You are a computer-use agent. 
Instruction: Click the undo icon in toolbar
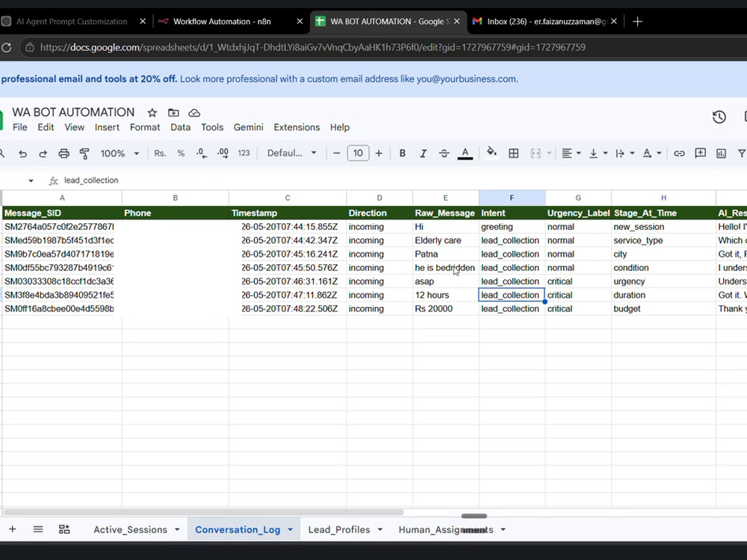pyautogui.click(x=22, y=153)
